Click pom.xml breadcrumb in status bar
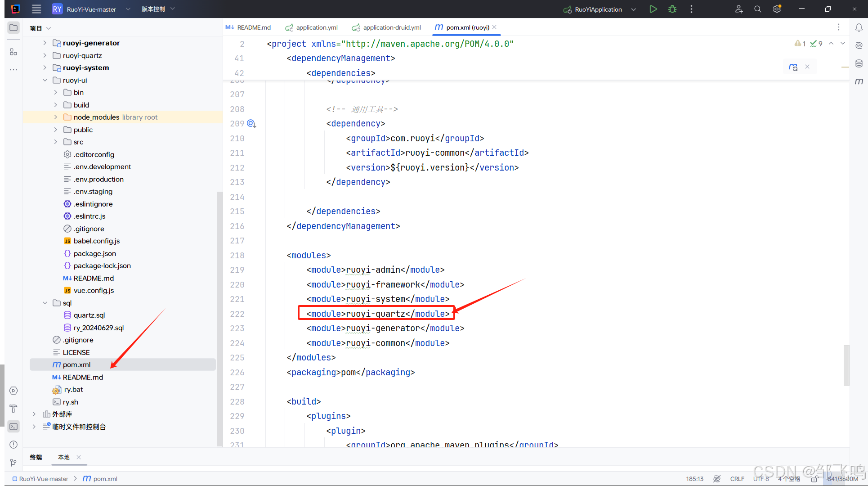 (x=100, y=479)
